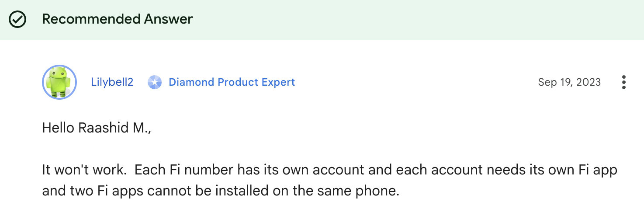Click the greeting line Hello Raashid M.

(x=97, y=128)
